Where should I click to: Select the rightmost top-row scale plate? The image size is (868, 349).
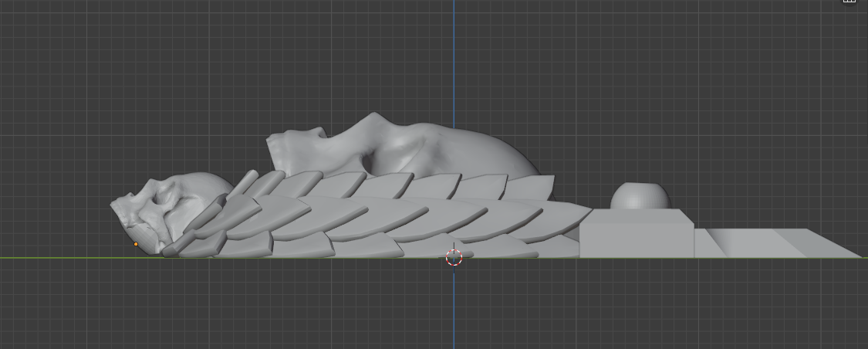(529, 188)
